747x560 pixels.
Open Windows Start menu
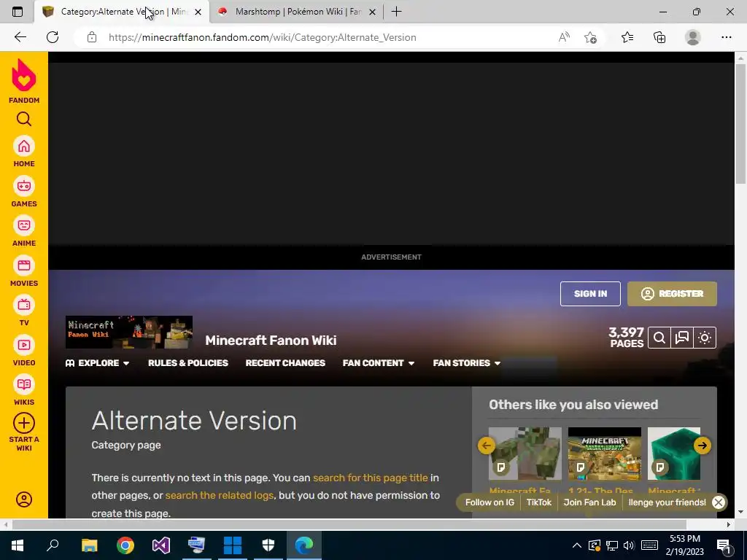click(x=18, y=545)
